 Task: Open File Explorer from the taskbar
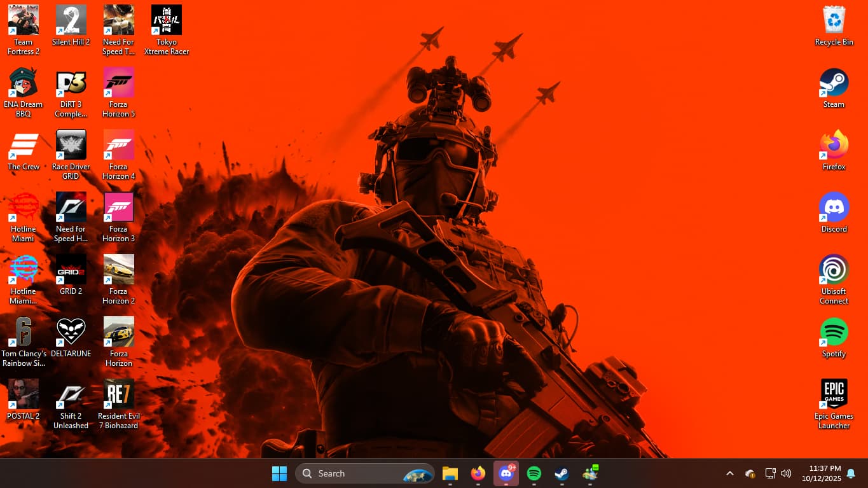pos(450,473)
